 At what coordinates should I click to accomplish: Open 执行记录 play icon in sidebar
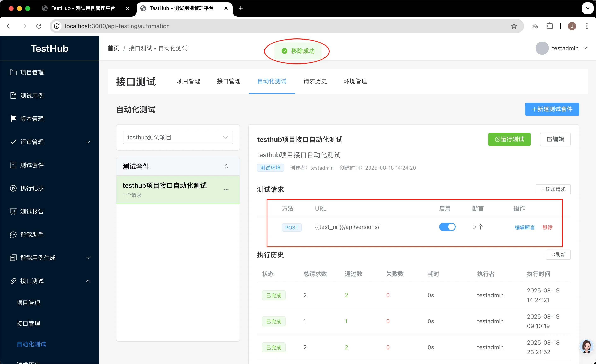coord(13,188)
